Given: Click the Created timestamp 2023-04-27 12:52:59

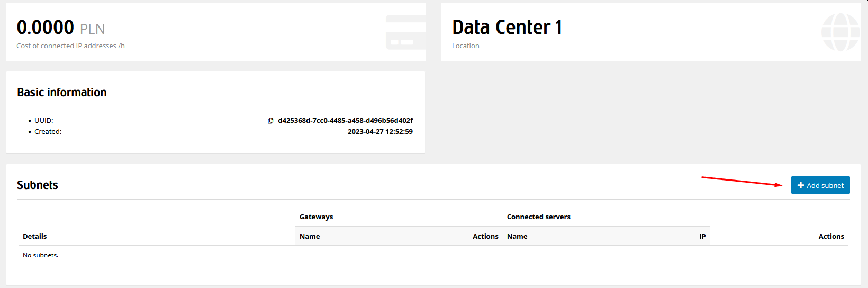Looking at the screenshot, I should click(380, 132).
